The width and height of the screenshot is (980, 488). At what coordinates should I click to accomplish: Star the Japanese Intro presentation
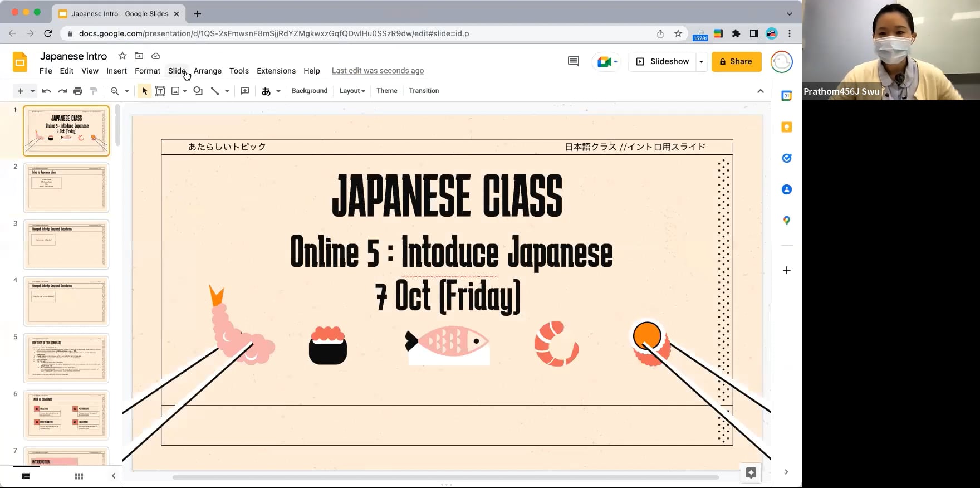122,56
